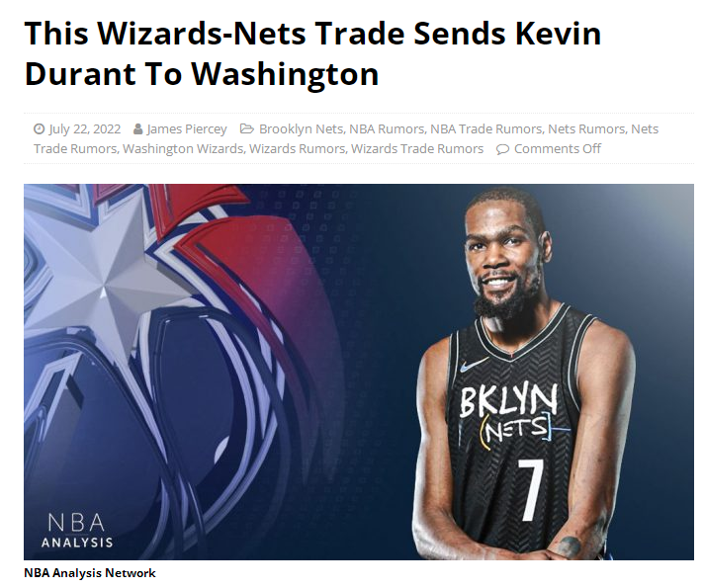704x588 pixels.
Task: Click the featured Kevin Durant image
Action: [x=359, y=372]
